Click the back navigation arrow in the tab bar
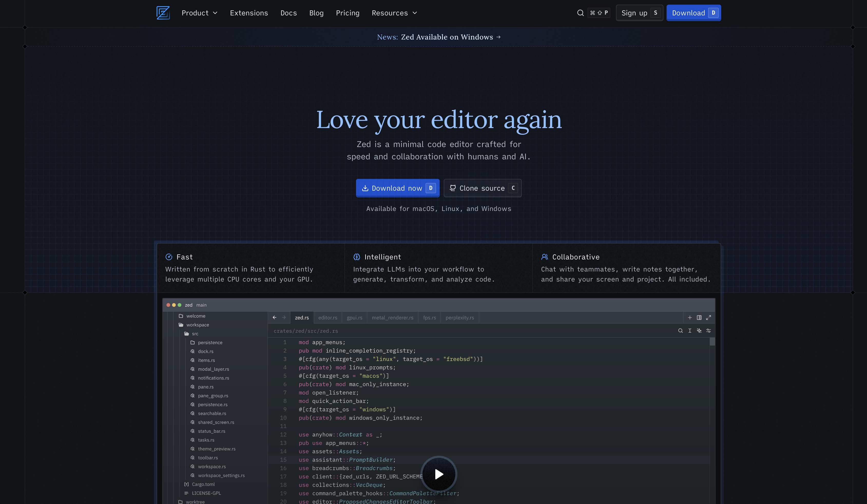 pyautogui.click(x=274, y=317)
